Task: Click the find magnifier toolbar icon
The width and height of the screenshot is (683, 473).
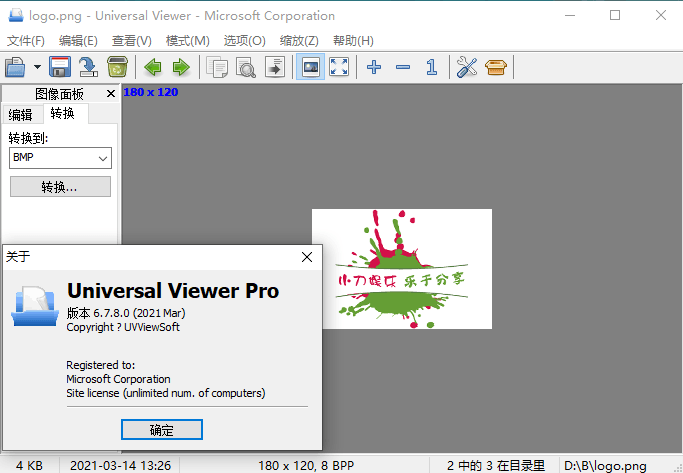Action: pyautogui.click(x=245, y=67)
